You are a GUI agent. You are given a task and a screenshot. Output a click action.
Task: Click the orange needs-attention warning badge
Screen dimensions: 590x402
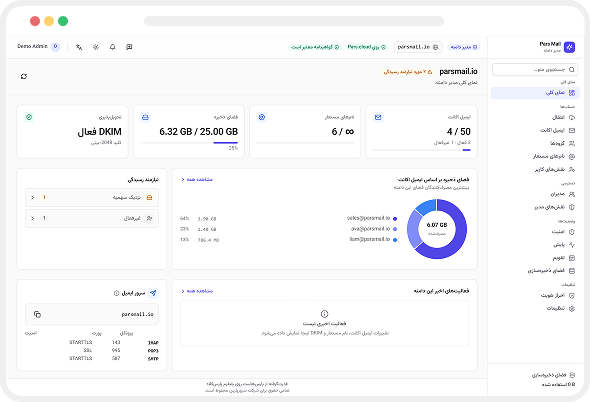408,72
